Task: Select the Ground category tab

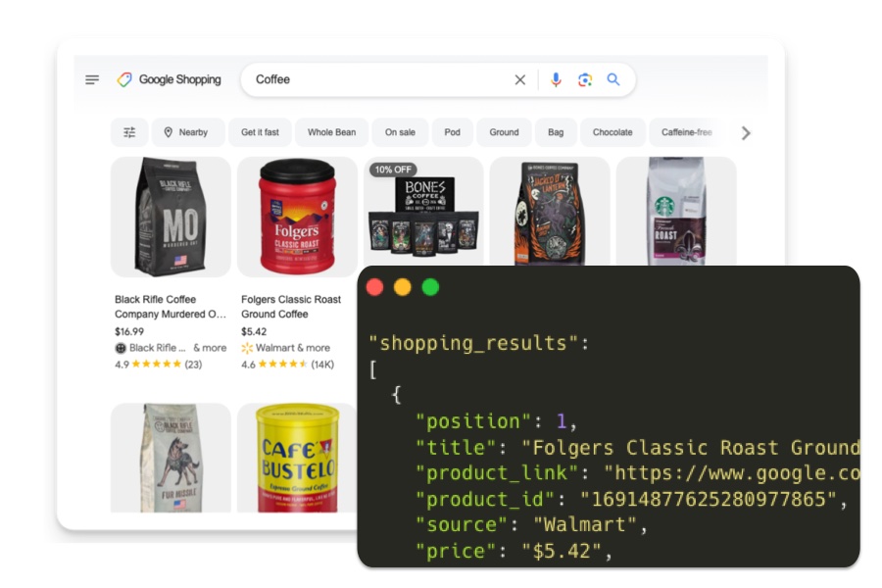Action: [x=504, y=131]
